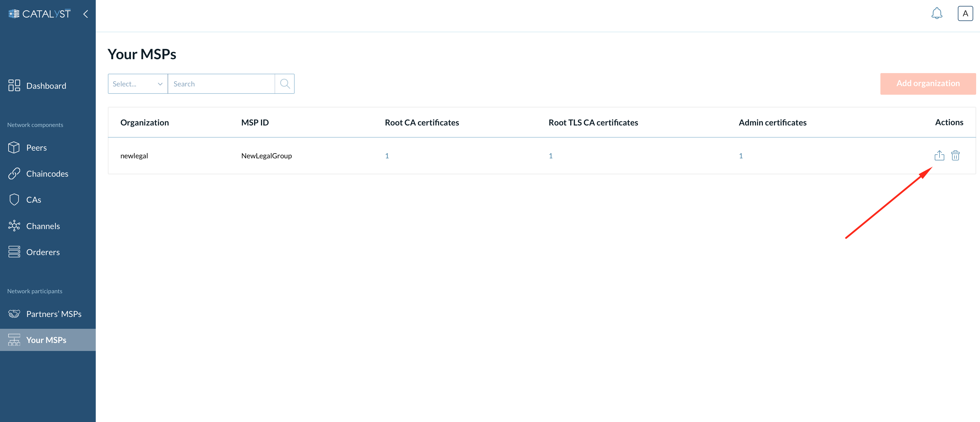Open Chaincodes from the sidebar
Viewport: 980px width, 422px height.
tap(14, 173)
